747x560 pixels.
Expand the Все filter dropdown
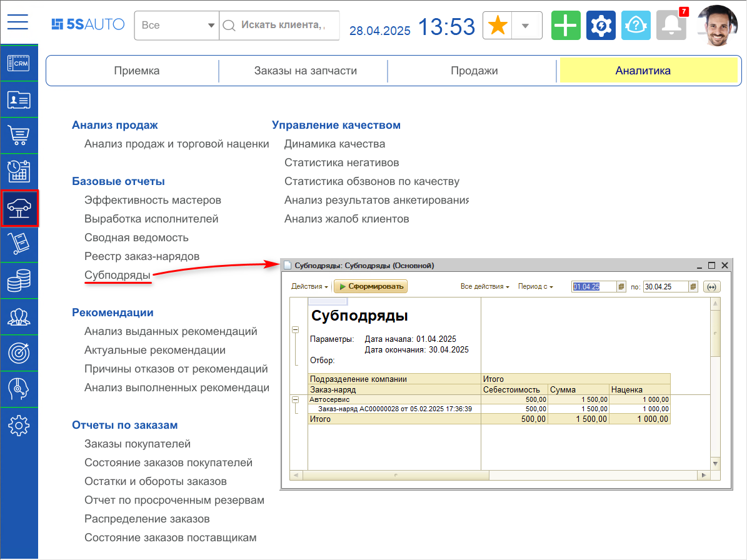211,26
